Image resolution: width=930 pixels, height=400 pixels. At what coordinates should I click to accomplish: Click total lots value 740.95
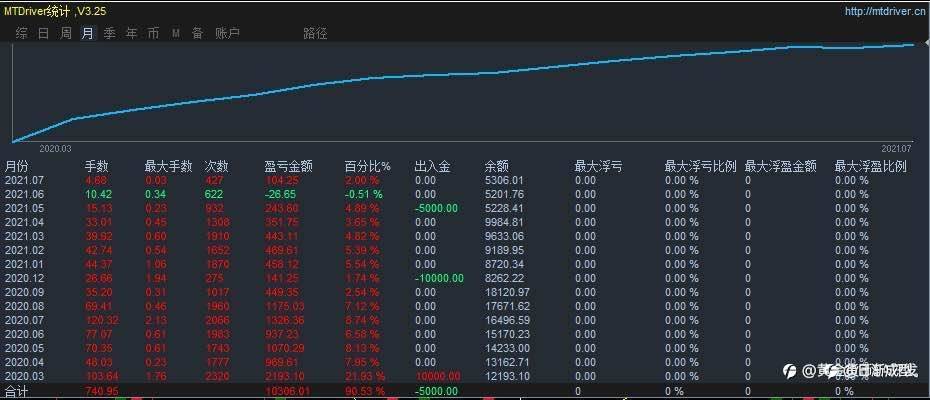[101, 392]
